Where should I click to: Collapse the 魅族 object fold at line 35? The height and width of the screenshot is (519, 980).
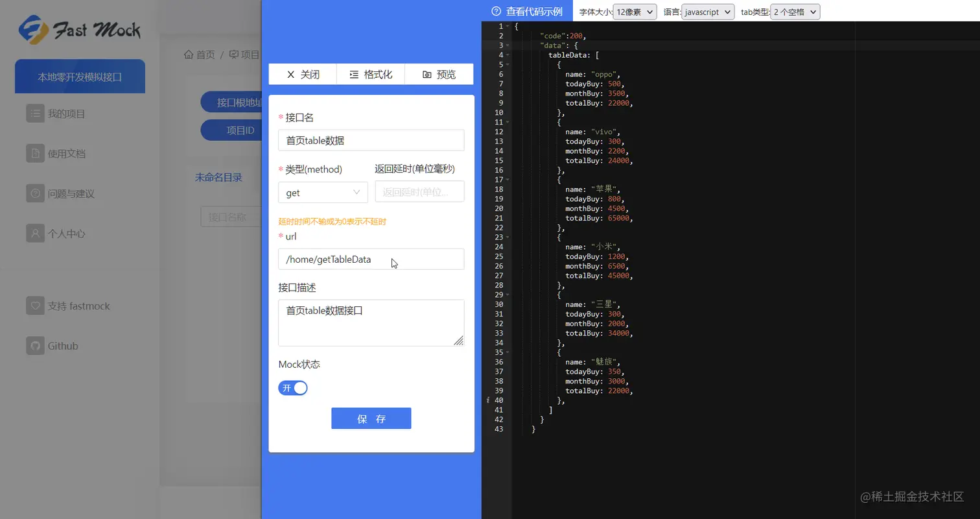508,352
